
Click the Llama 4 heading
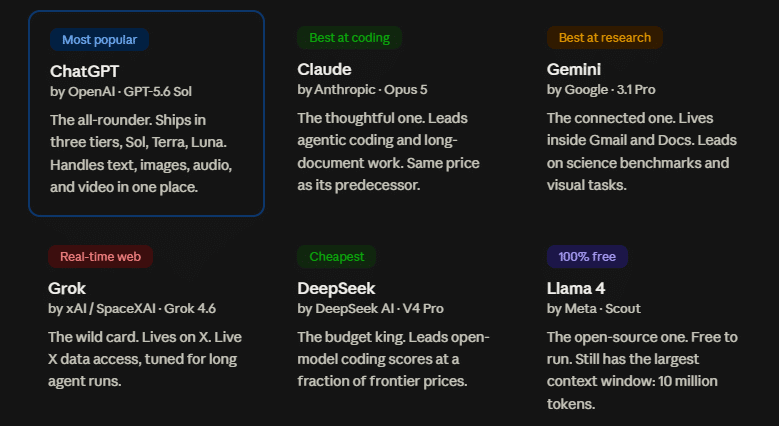[x=576, y=288]
